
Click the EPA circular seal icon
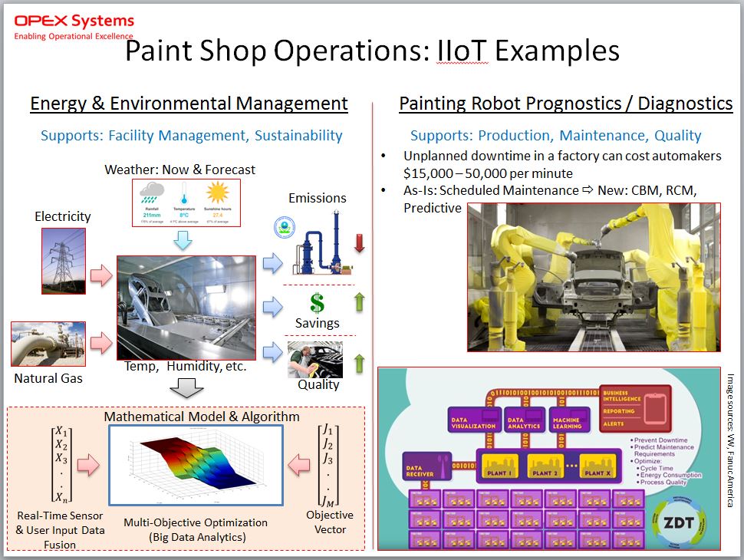[285, 227]
